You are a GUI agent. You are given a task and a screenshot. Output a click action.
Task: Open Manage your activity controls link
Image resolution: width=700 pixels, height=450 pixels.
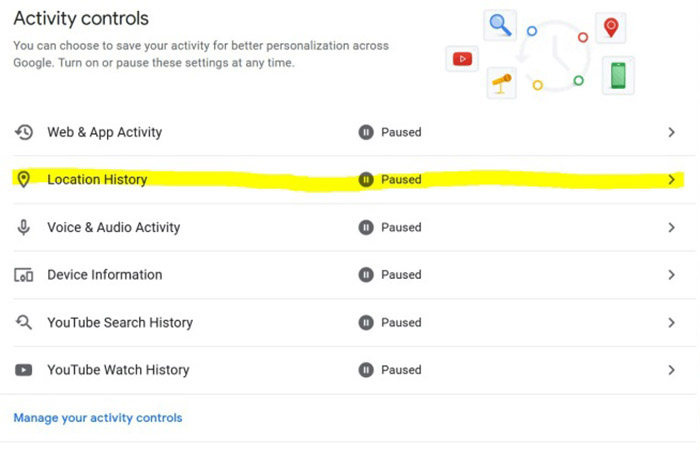coord(98,418)
